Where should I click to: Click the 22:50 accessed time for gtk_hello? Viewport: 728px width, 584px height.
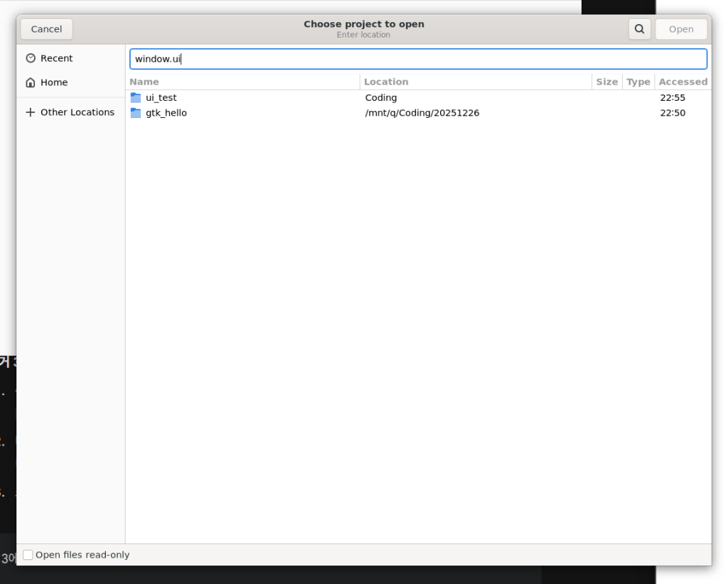point(672,112)
